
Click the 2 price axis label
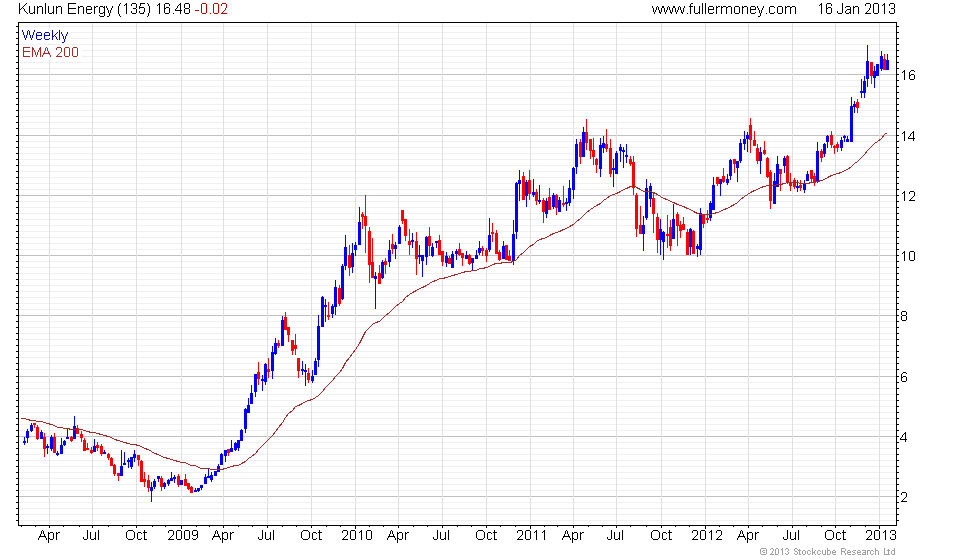tap(904, 498)
